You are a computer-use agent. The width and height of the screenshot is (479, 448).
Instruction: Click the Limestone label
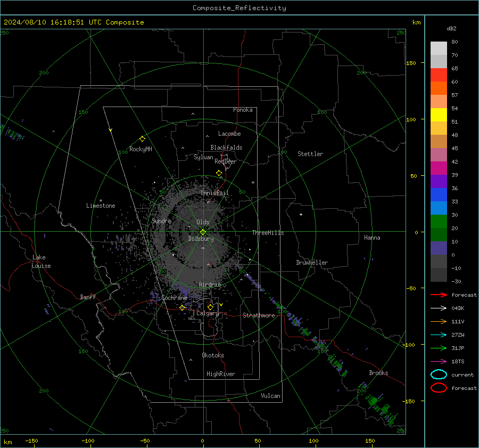101,206
